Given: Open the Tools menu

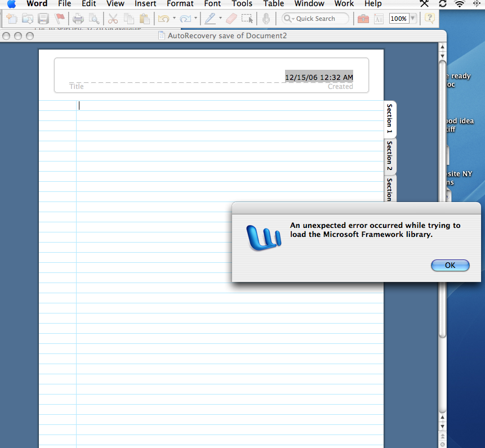Looking at the screenshot, I should pos(242,4).
